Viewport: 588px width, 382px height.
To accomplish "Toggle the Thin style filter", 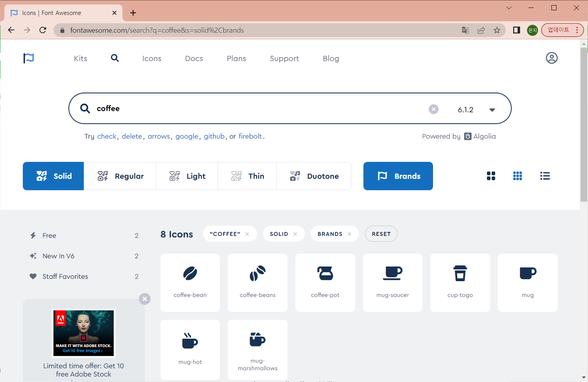I will [x=247, y=176].
